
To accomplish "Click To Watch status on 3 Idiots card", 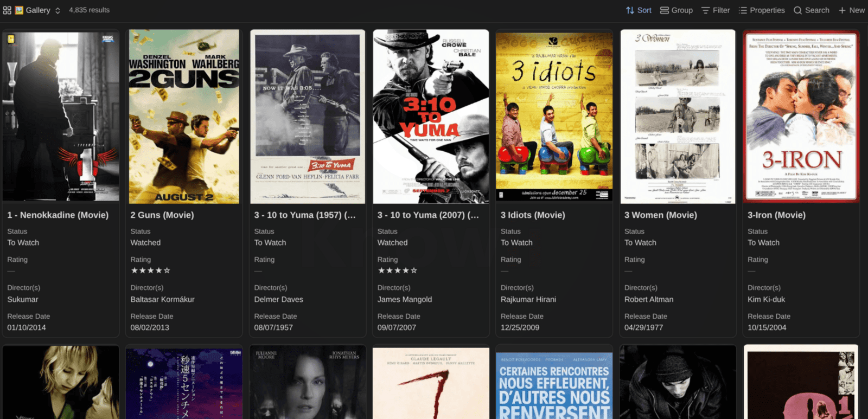I will coord(516,243).
